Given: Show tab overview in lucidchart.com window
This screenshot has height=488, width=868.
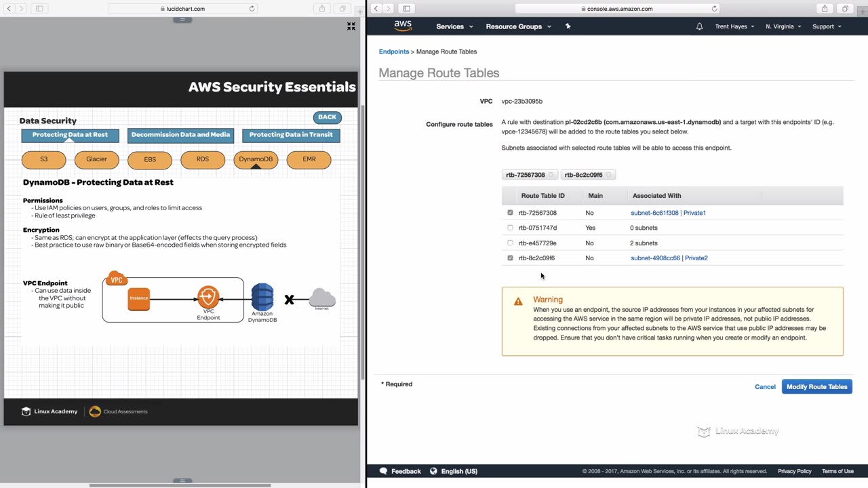Looking at the screenshot, I should (342, 9).
